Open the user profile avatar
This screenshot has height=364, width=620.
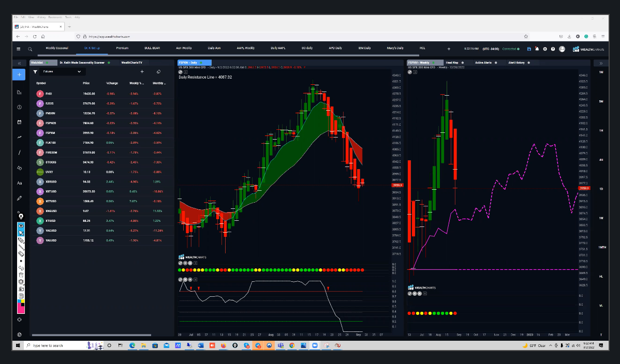tap(562, 49)
